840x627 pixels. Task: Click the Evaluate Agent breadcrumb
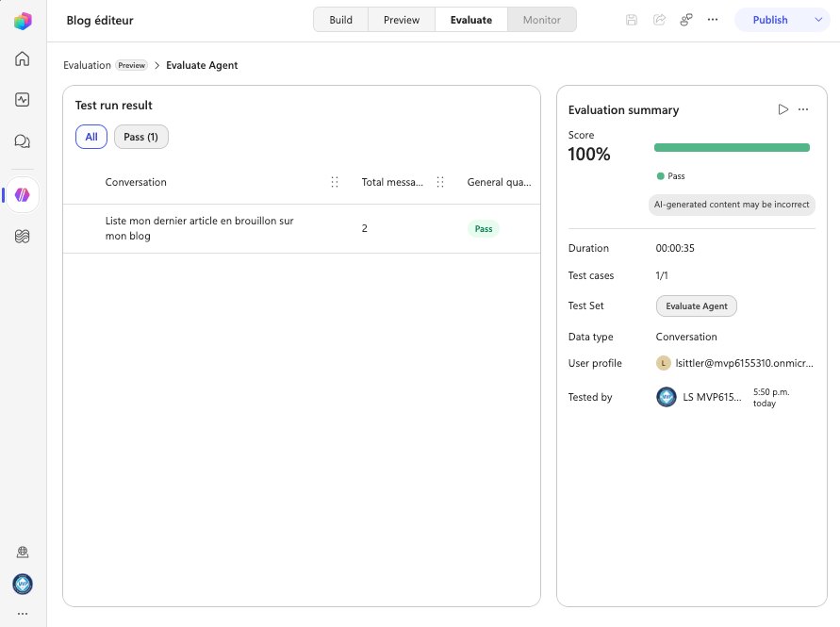(202, 65)
